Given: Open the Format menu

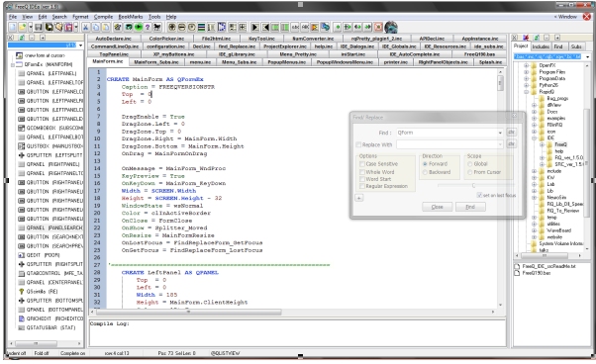Looking at the screenshot, I should tap(80, 17).
